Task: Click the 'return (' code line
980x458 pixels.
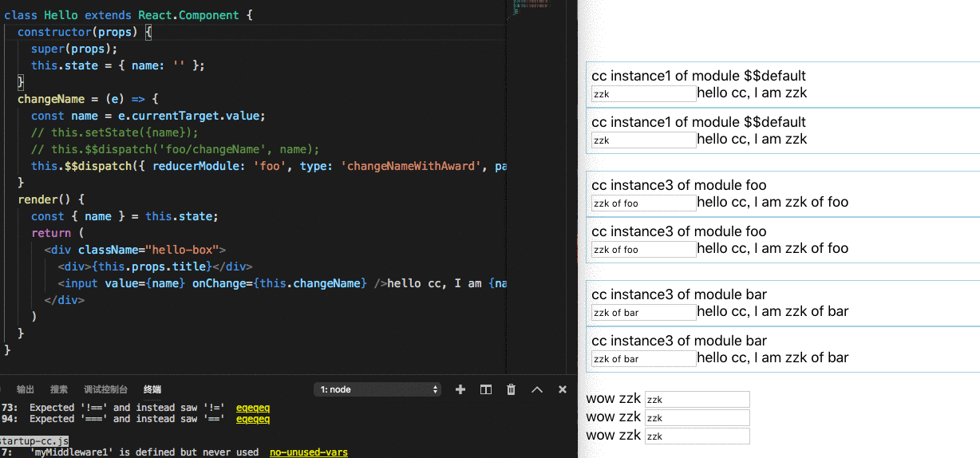Action: pos(57,233)
